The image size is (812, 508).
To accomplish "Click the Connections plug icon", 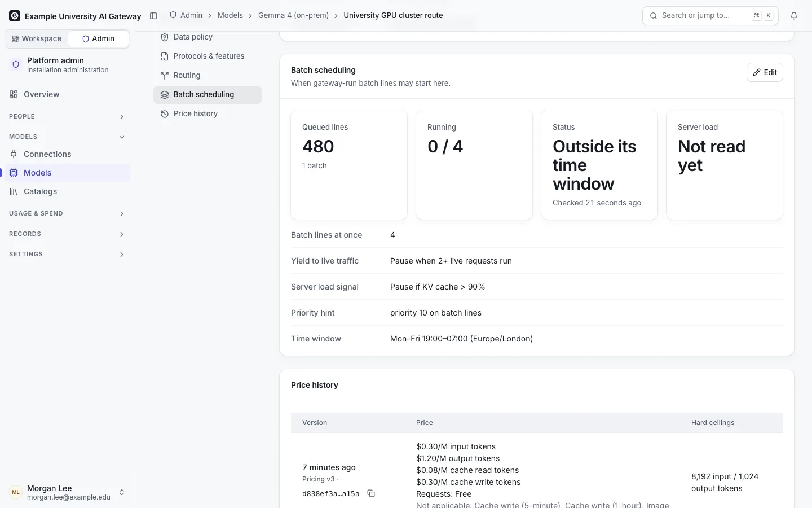I will (x=14, y=154).
